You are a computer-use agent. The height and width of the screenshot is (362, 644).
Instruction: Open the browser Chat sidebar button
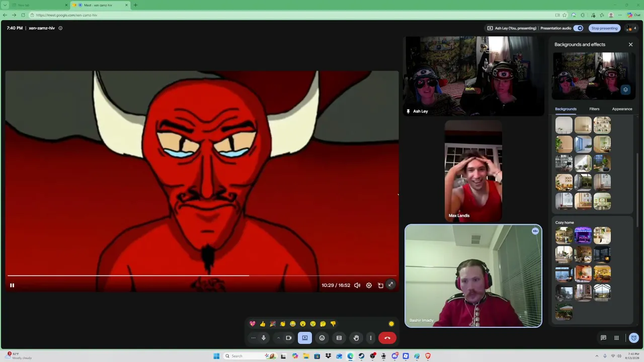point(634,15)
